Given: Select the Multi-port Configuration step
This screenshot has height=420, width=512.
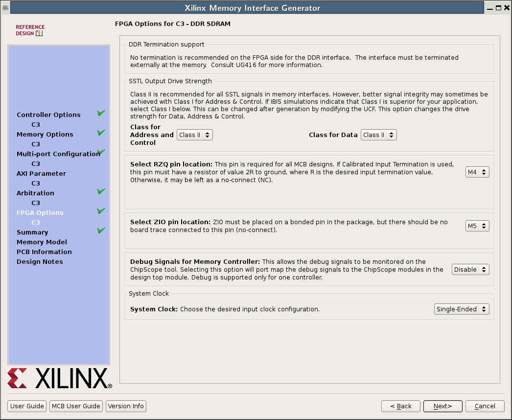Looking at the screenshot, I should [x=58, y=154].
